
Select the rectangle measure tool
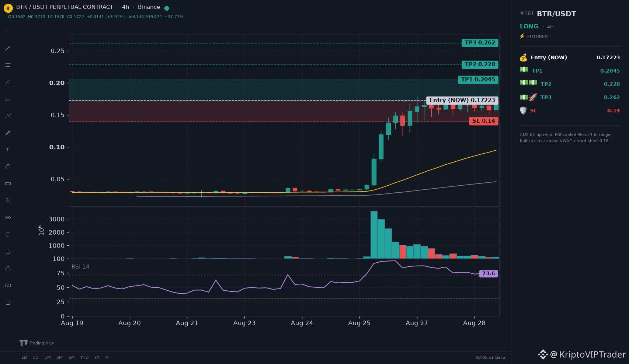coord(8,183)
